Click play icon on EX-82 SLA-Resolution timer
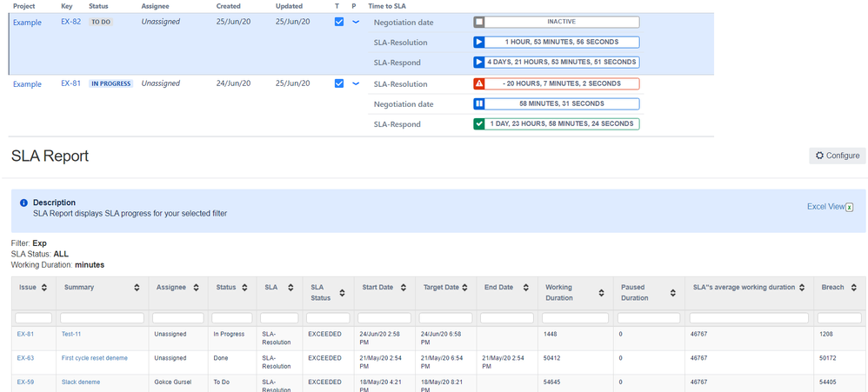 (479, 42)
